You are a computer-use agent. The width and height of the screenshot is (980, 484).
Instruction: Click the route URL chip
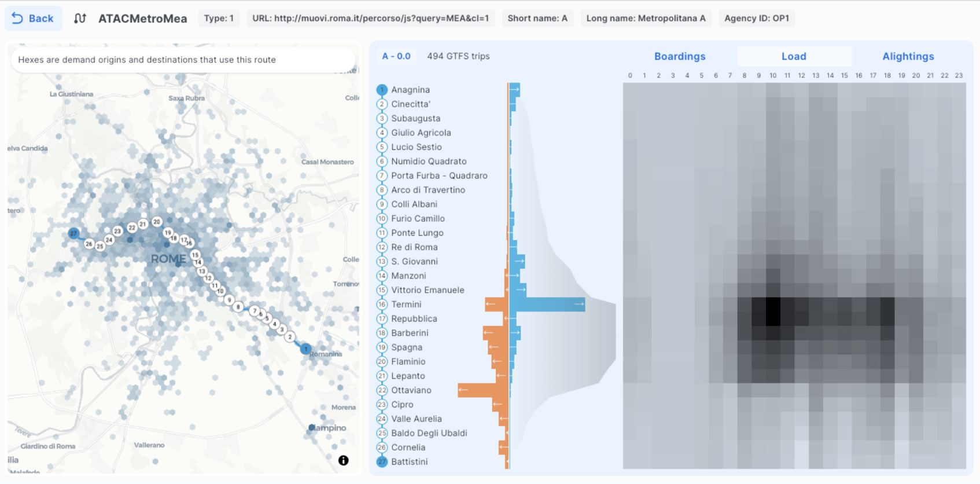(x=370, y=19)
